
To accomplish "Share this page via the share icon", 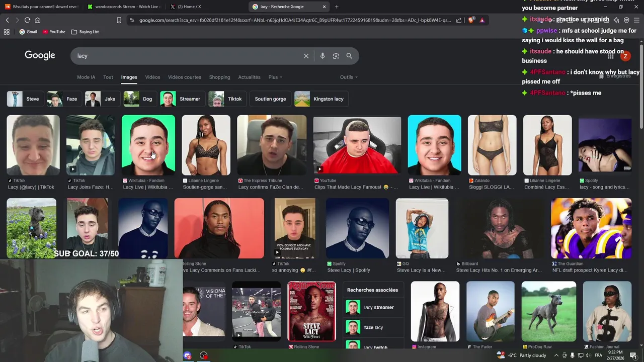I will click(459, 20).
